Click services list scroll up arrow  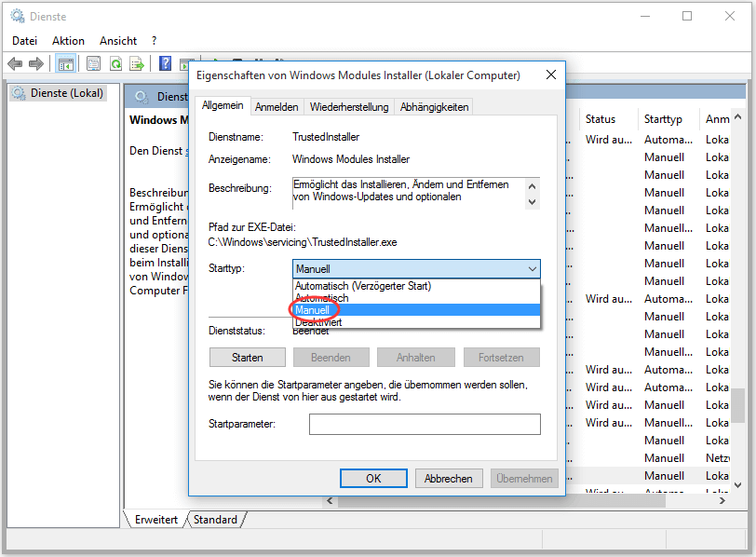[737, 116]
